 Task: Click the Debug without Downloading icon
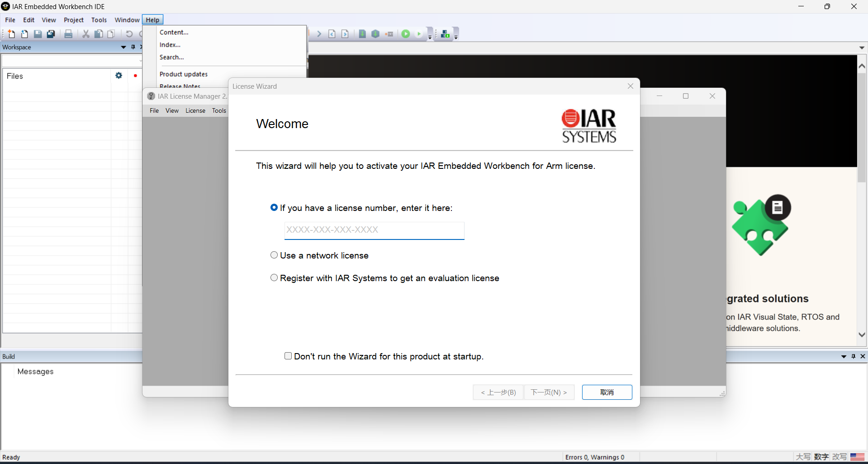click(x=419, y=34)
